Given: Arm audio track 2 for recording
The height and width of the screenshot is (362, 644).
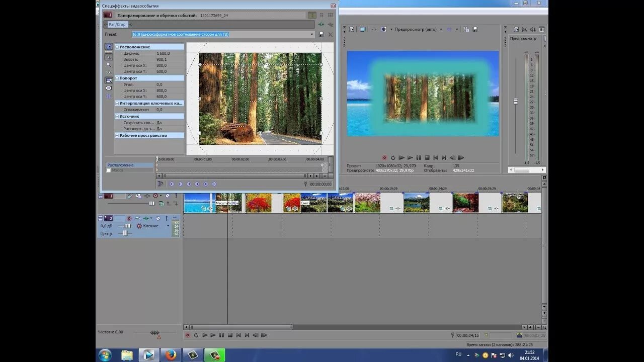Looking at the screenshot, I should 129,218.
